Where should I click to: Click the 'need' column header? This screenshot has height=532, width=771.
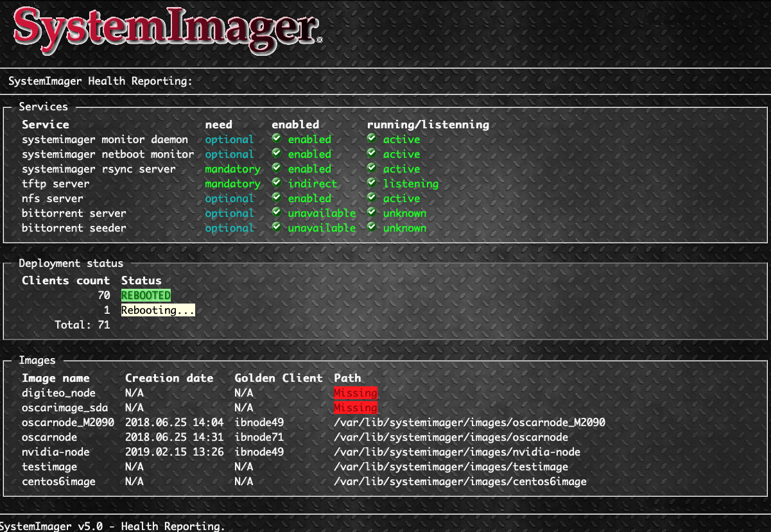point(219,124)
